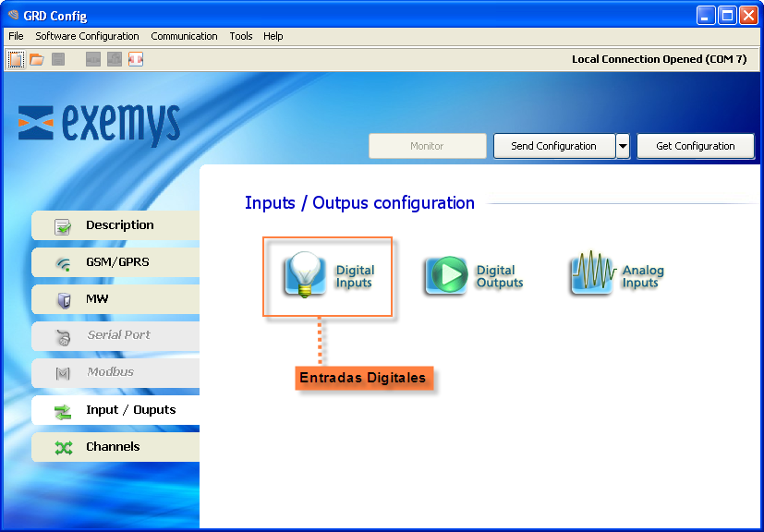The width and height of the screenshot is (764, 532).
Task: Switch to the GSM/GPRS sidebar tab
Action: click(x=115, y=262)
